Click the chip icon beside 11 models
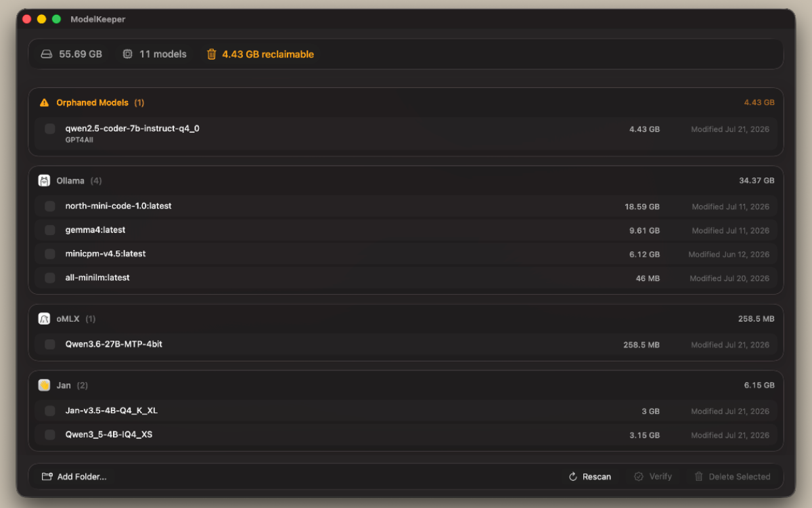812x508 pixels. (x=127, y=54)
